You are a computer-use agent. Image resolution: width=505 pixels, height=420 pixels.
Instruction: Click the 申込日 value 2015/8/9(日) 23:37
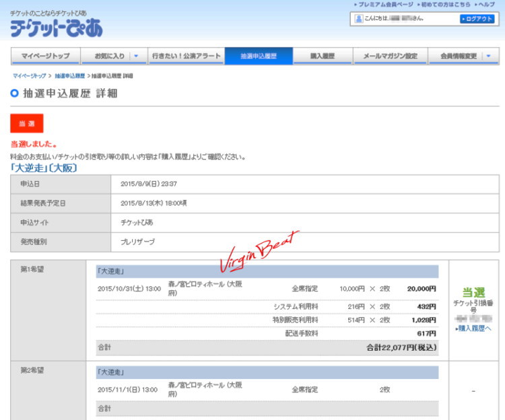click(149, 184)
